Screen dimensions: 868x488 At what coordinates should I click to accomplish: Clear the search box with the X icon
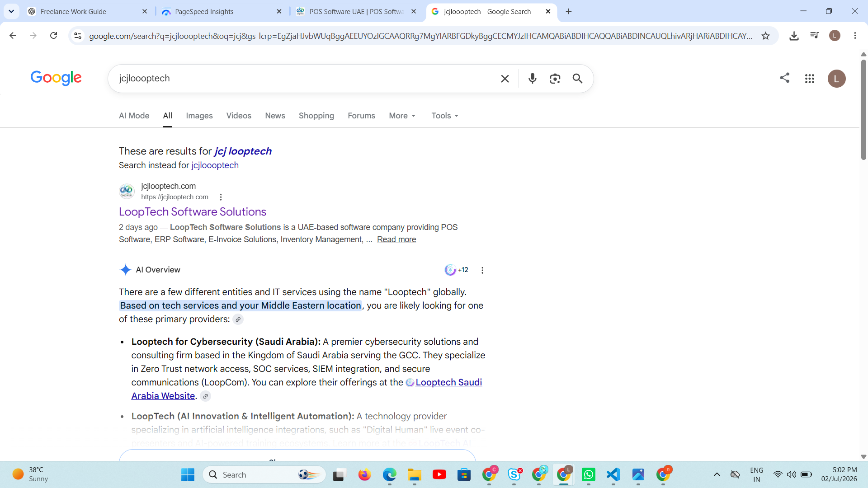(x=505, y=79)
